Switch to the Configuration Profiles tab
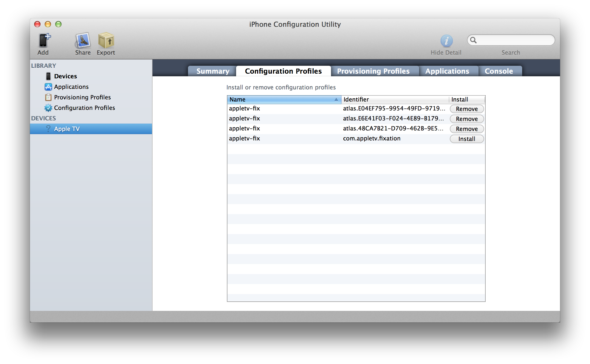This screenshot has width=590, height=364. [x=283, y=71]
